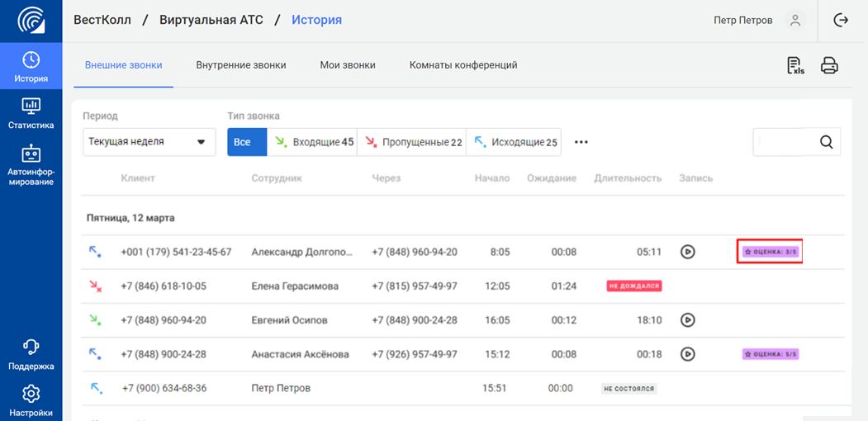Filter by Пропущенные calls
The width and height of the screenshot is (868, 421).
pos(412,142)
